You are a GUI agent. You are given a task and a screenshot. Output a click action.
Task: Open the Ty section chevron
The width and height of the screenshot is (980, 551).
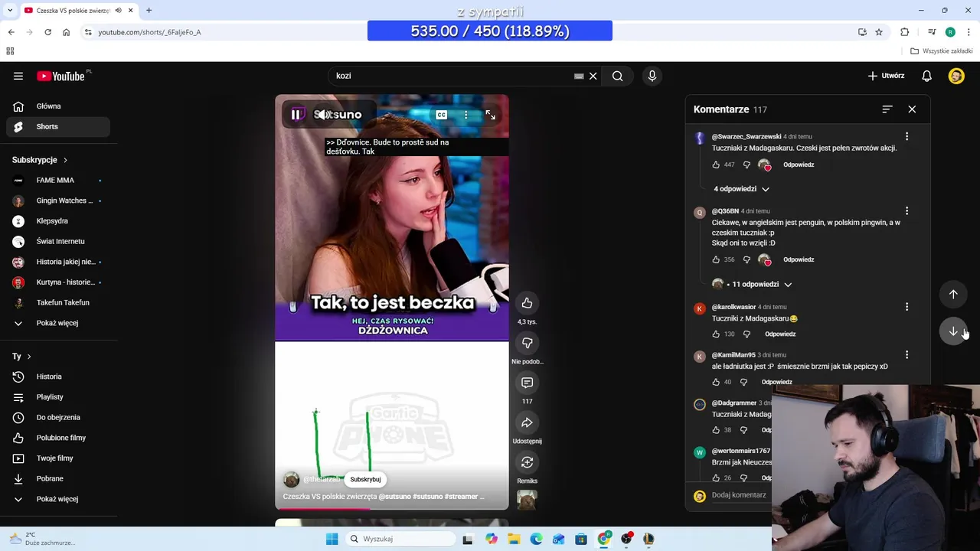(x=29, y=357)
